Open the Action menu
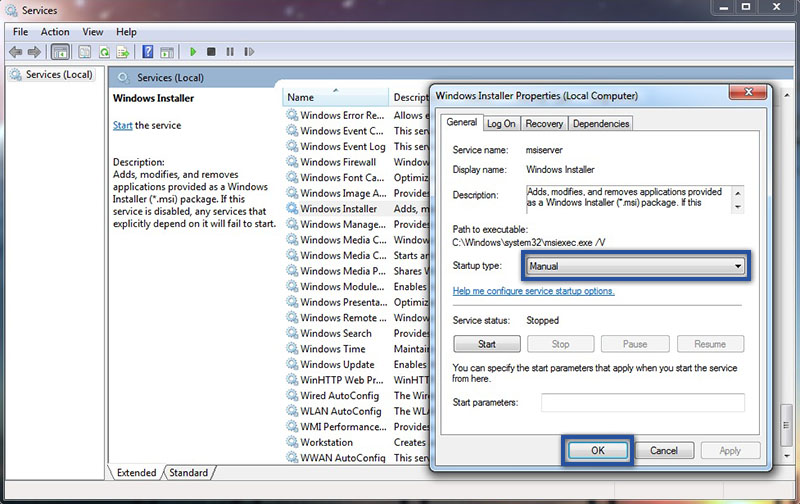800x504 pixels. pos(55,32)
